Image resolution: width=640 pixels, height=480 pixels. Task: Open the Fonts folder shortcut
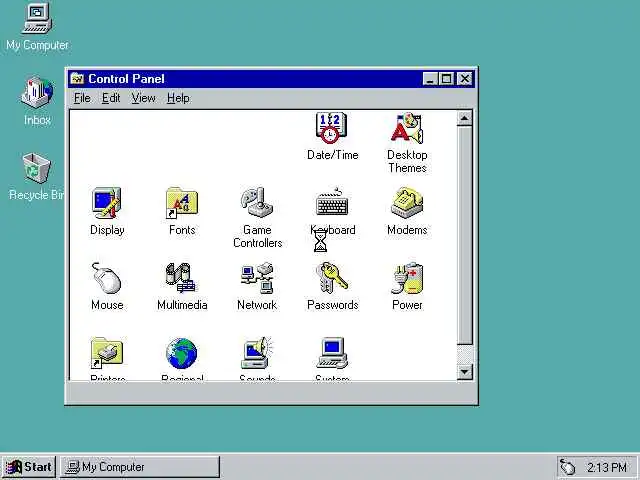[182, 203]
